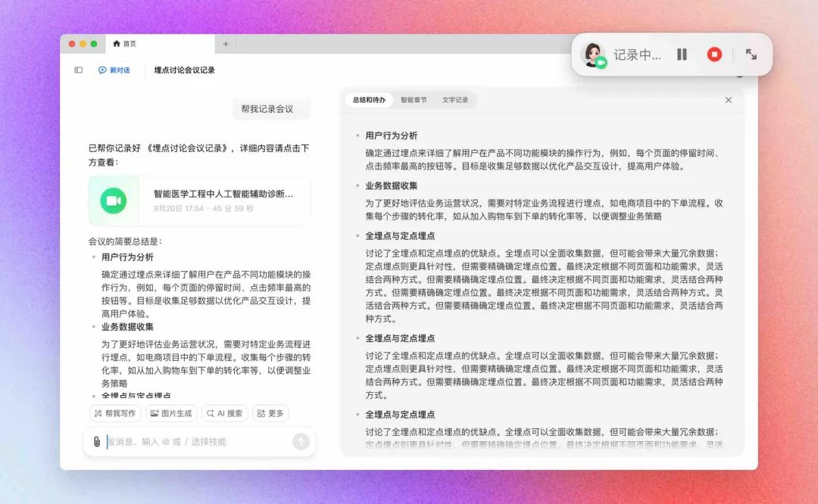Click the 会议的简要总结是 line
818x504 pixels.
tap(125, 241)
